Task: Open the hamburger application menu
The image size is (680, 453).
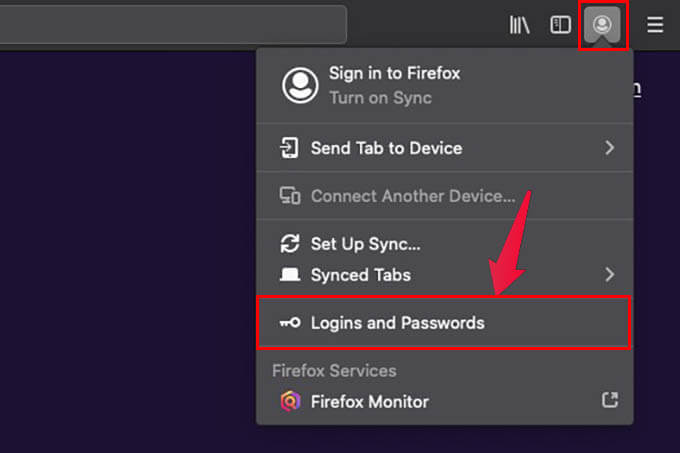Action: point(655,25)
